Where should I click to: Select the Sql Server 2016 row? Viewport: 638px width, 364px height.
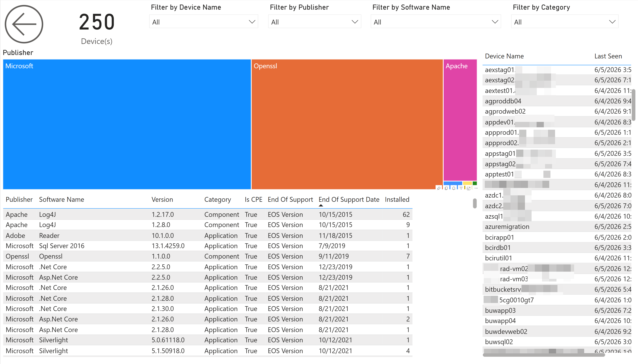tap(207, 246)
